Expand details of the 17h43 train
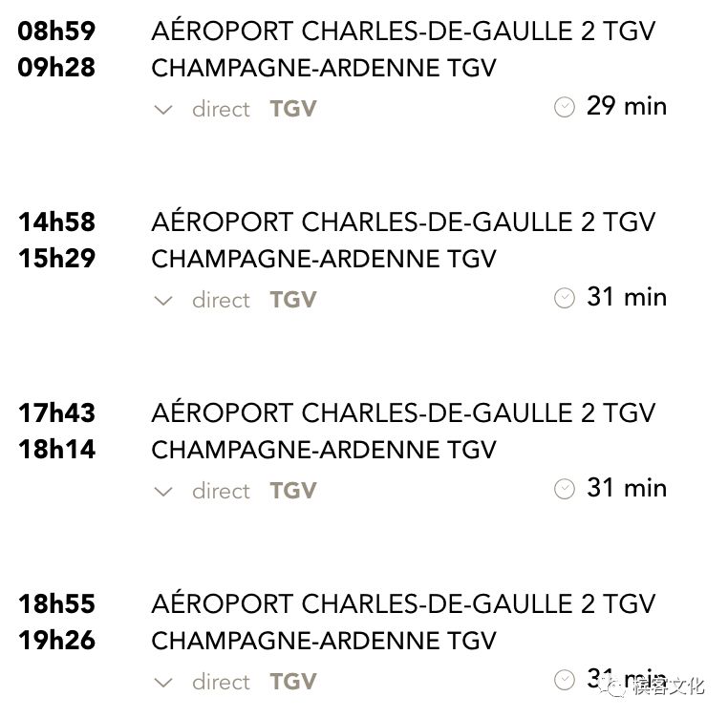The height and width of the screenshot is (718, 728). 163,491
